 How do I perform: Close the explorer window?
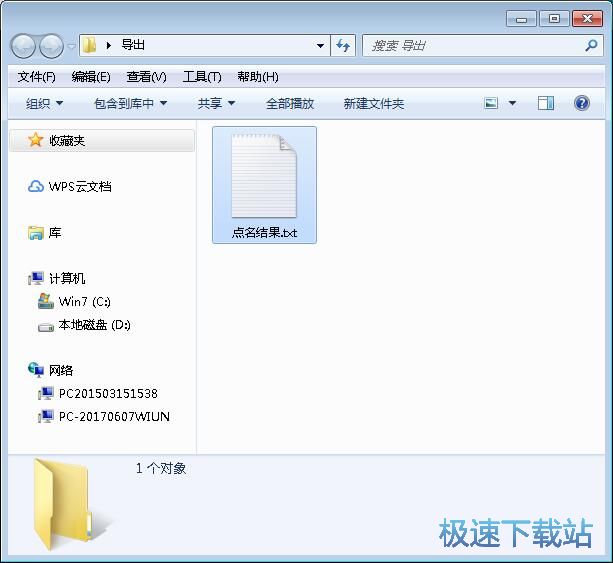[x=587, y=18]
